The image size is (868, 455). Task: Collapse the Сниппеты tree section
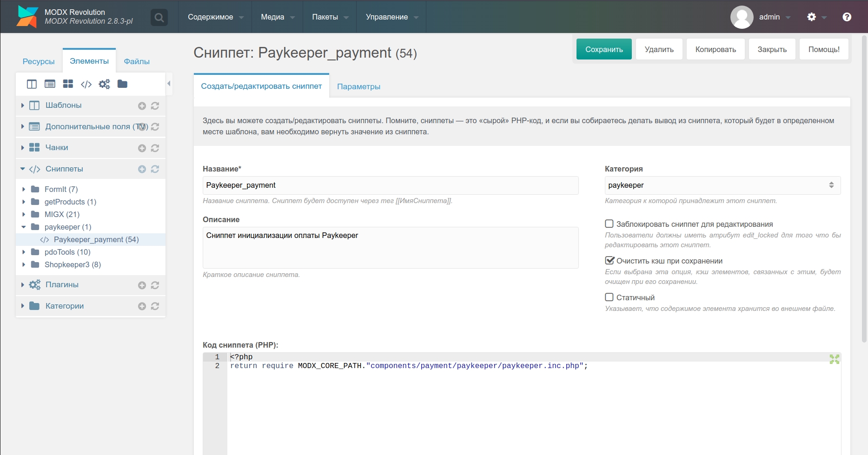(x=22, y=169)
